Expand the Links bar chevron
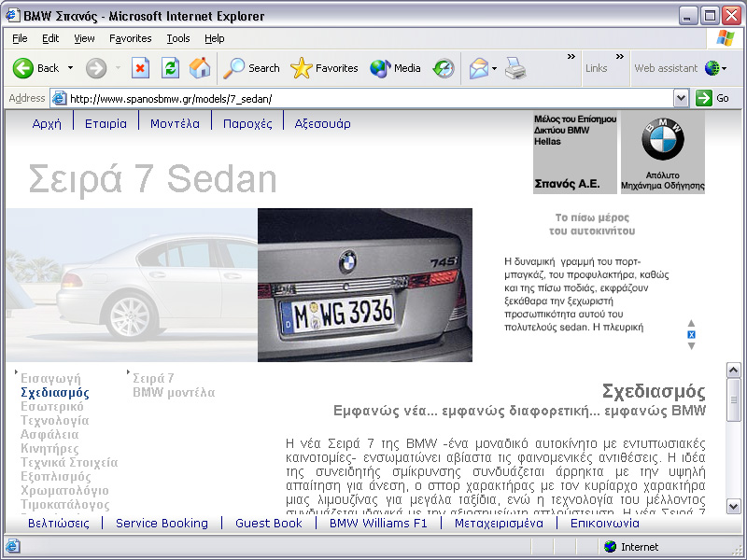The height and width of the screenshot is (560, 747). click(x=620, y=57)
